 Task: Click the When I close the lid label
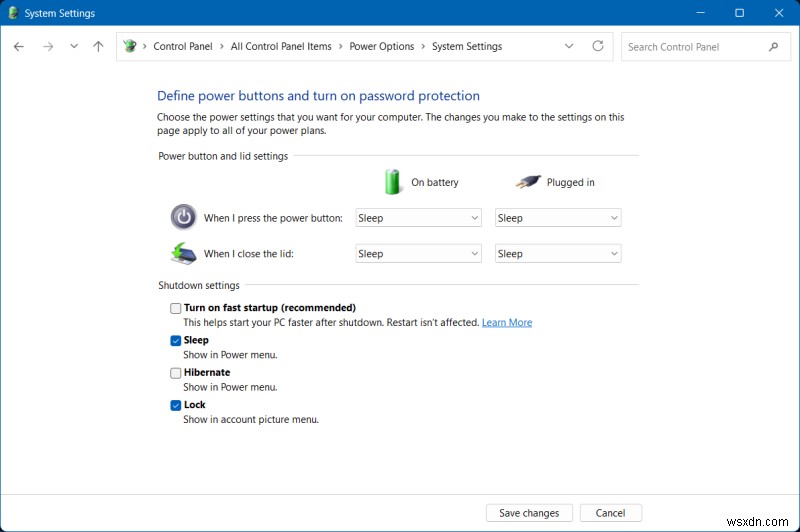[x=248, y=254]
